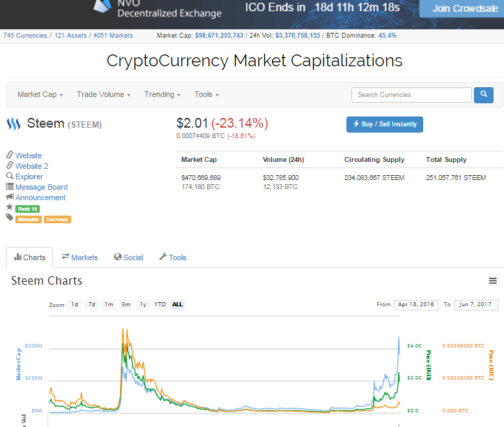Open the Market Cap dropdown menu
This screenshot has height=427, width=504.
(40, 95)
